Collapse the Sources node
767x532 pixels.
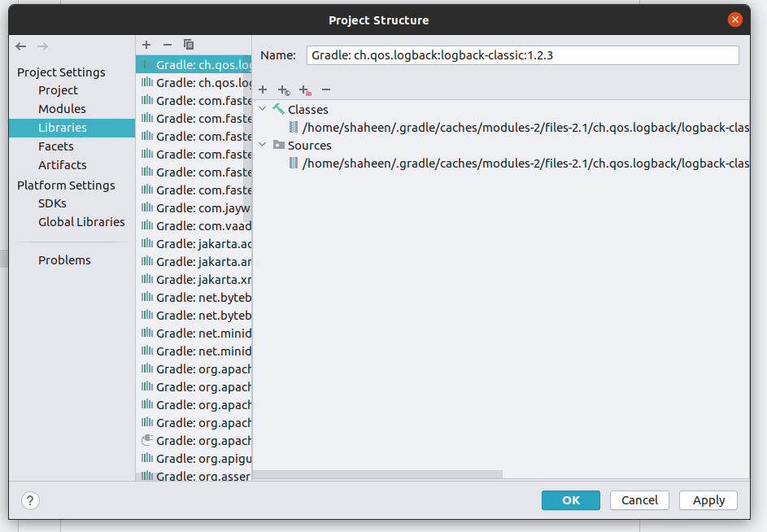[x=263, y=144]
